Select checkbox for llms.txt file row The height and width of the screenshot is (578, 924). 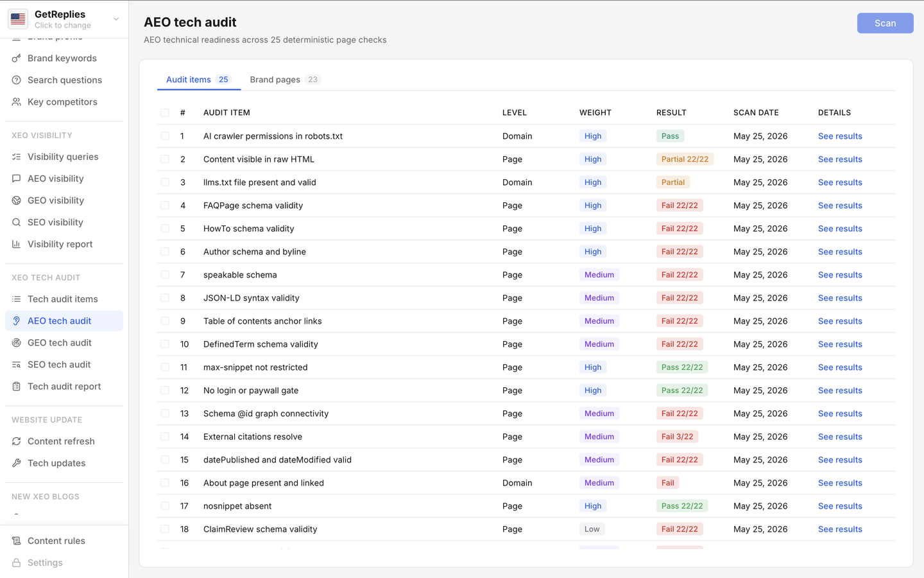(x=165, y=182)
